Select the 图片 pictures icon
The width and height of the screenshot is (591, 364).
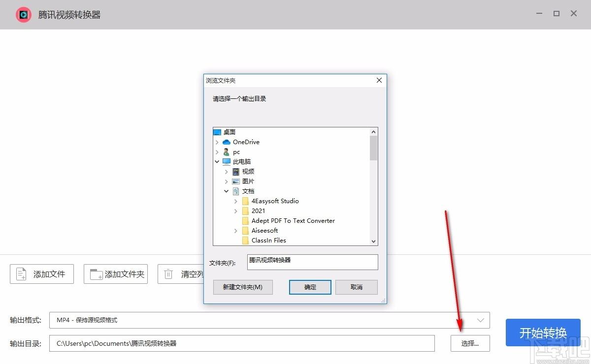click(236, 182)
